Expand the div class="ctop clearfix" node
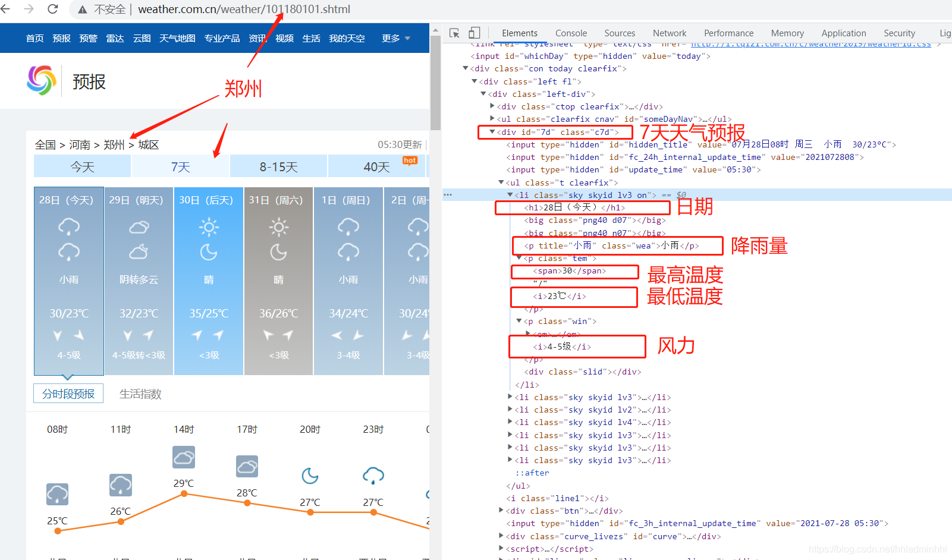The height and width of the screenshot is (560, 952). coord(492,106)
